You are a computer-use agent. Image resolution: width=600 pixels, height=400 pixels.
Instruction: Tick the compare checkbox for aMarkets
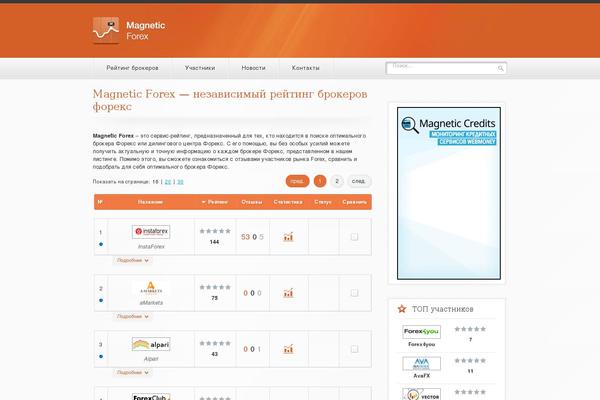354,293
